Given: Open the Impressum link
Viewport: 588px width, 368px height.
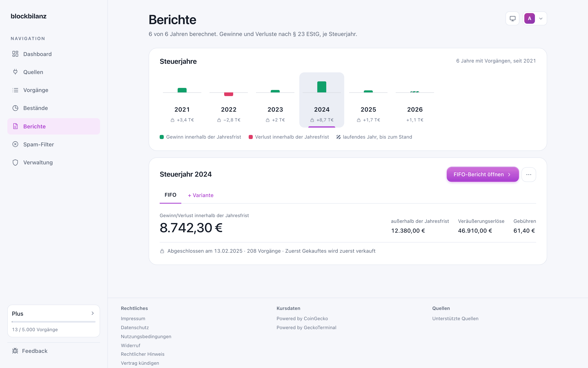Looking at the screenshot, I should 133,318.
